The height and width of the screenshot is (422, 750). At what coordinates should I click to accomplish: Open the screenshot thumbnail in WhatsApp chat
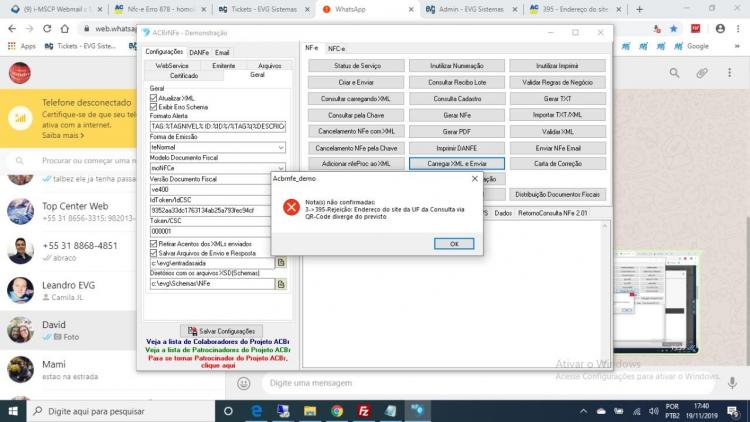(x=656, y=301)
